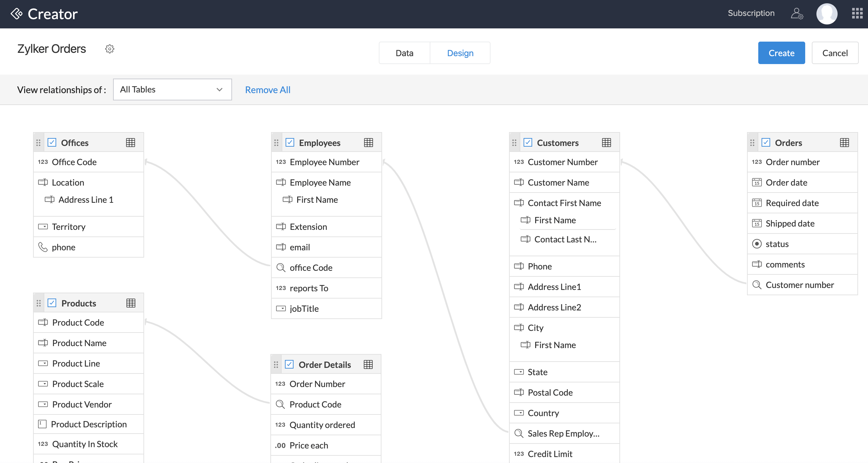Select the reports To field

pyautogui.click(x=327, y=288)
